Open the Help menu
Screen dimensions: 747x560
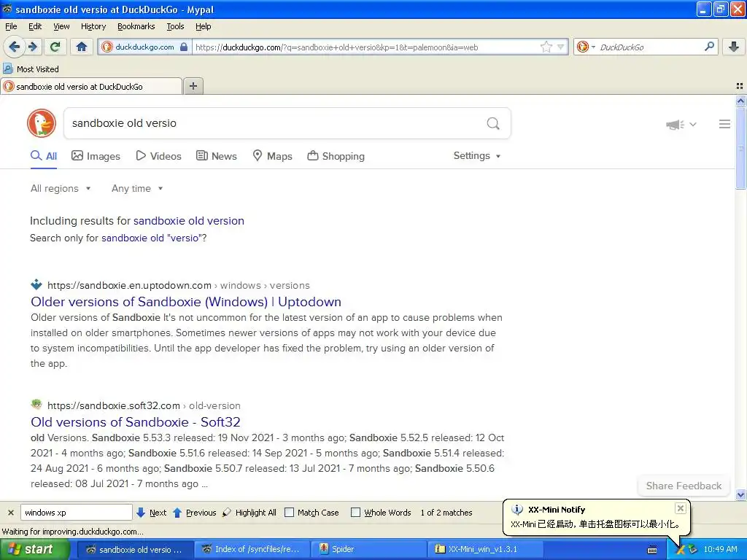coord(204,26)
